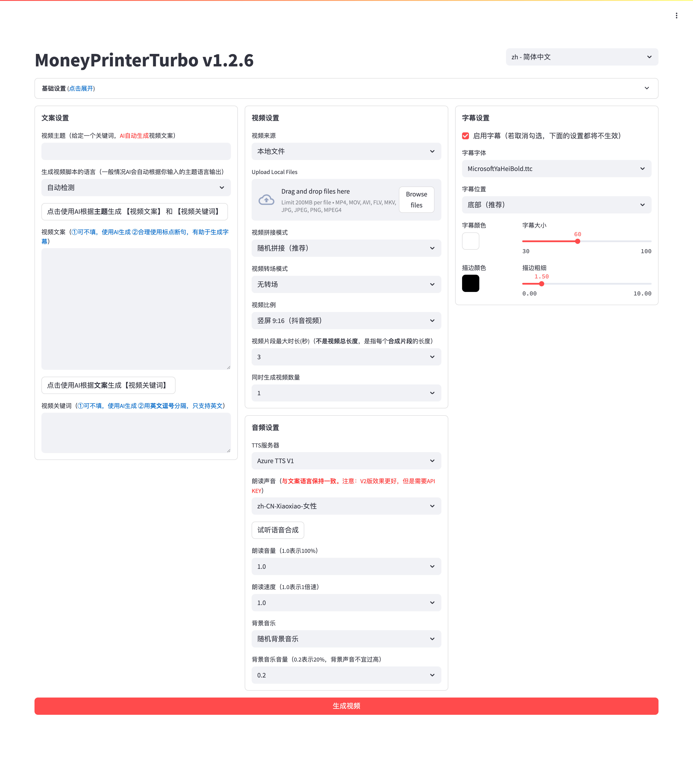Open the 视频转场模式 dropdown
The width and height of the screenshot is (693, 784).
tap(346, 284)
